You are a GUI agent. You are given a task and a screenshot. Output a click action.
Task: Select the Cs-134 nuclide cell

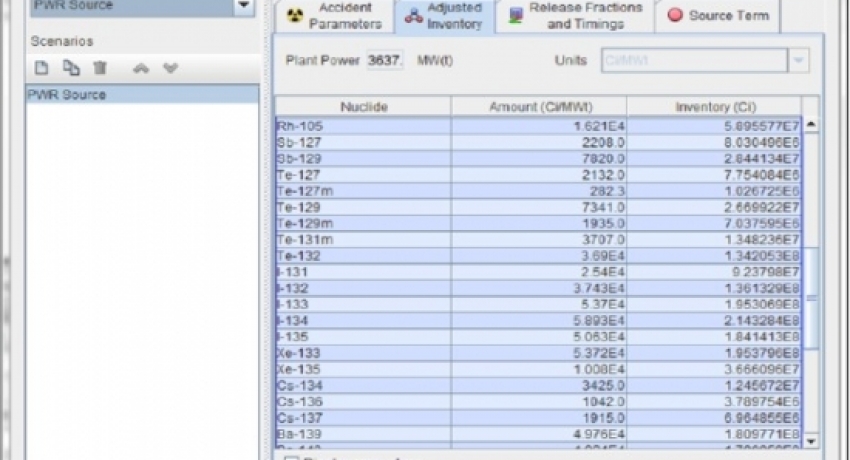tap(363, 386)
